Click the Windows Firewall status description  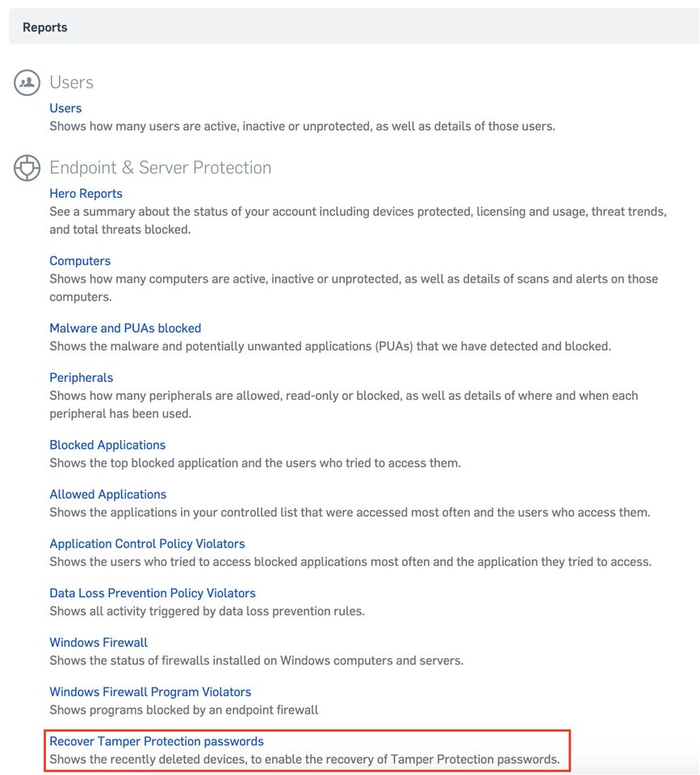pos(256,660)
